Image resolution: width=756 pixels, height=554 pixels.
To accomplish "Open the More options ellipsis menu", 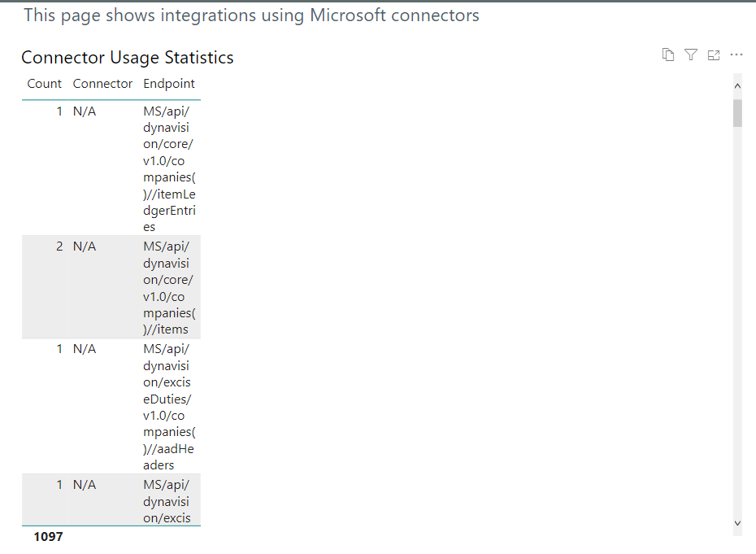I will (736, 55).
